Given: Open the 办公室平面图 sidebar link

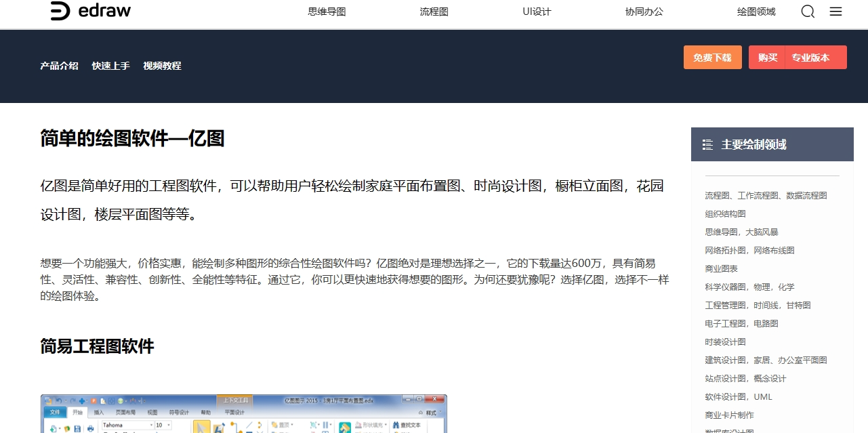Looking at the screenshot, I should (802, 360).
